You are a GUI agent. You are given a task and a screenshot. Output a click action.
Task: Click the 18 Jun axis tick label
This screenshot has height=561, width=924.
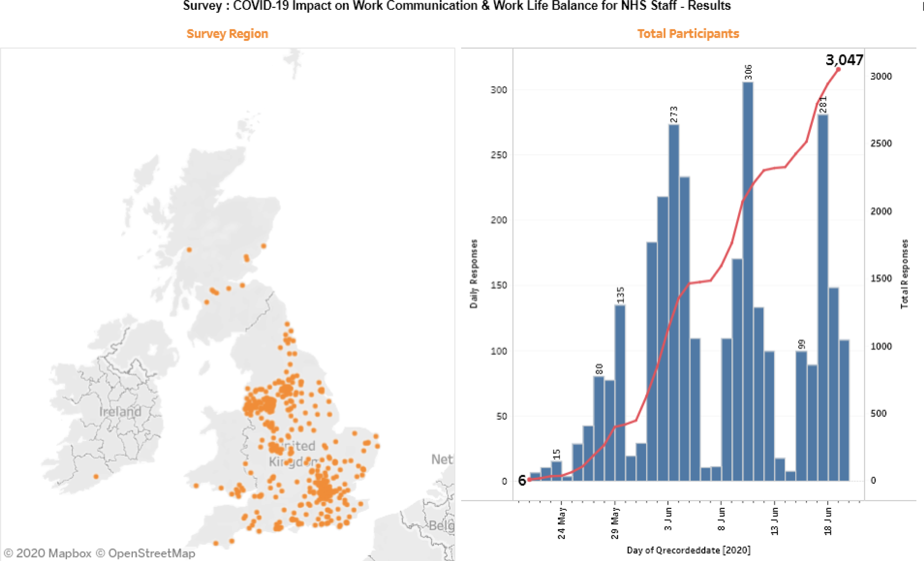point(828,521)
